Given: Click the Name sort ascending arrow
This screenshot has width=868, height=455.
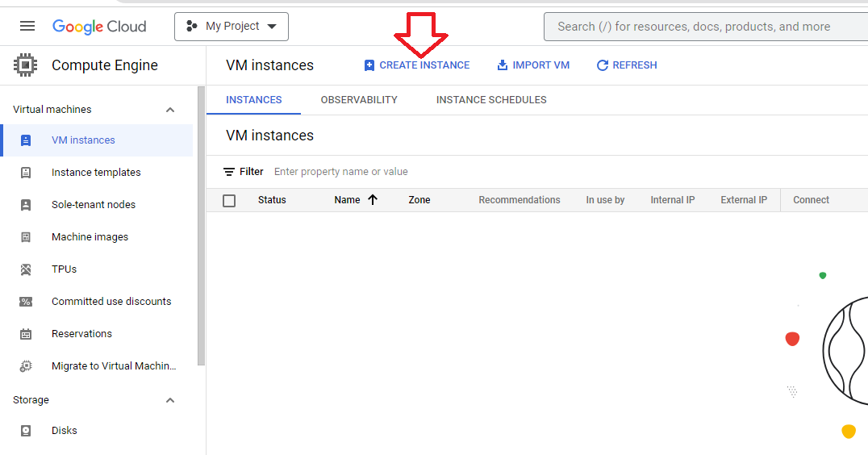Looking at the screenshot, I should point(373,200).
